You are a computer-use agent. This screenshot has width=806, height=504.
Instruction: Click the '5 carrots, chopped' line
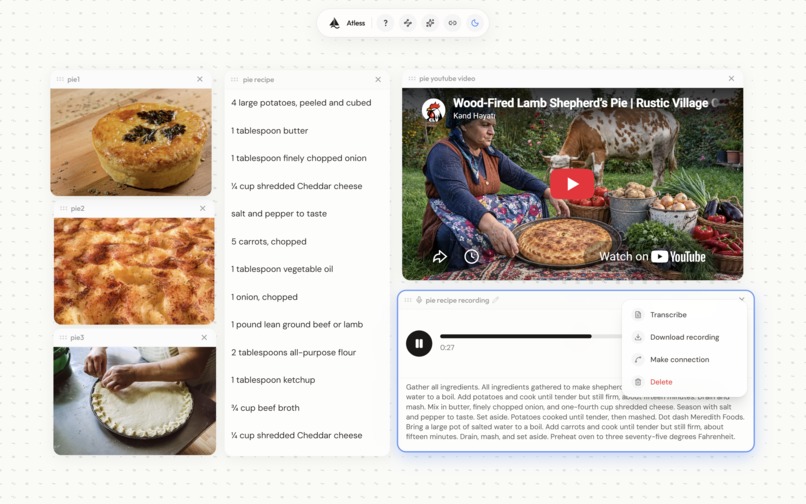[x=268, y=241]
